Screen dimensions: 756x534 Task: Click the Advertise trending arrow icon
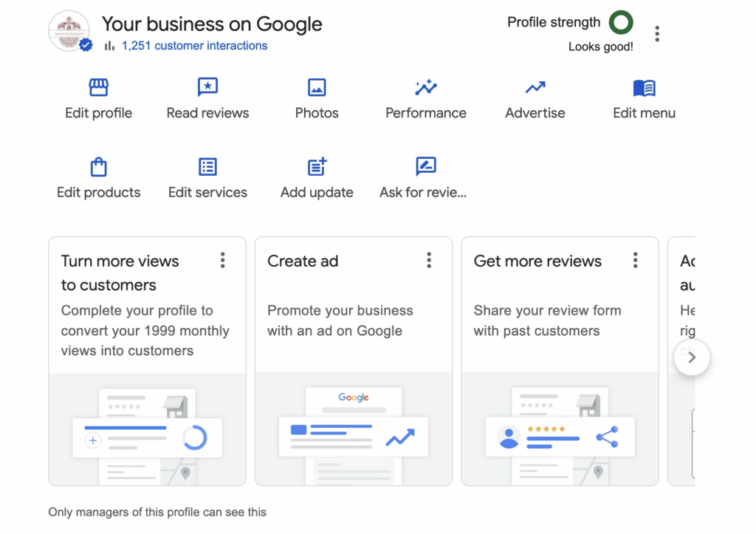535,87
